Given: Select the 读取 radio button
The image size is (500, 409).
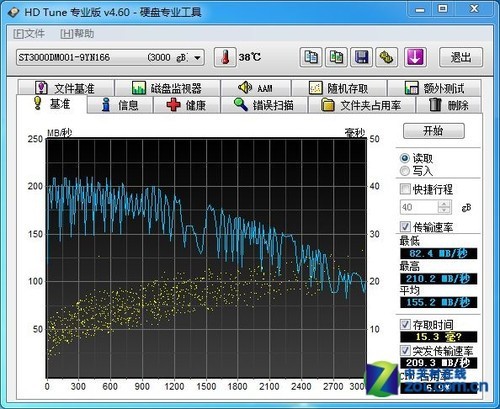Looking at the screenshot, I should pyautogui.click(x=405, y=158).
